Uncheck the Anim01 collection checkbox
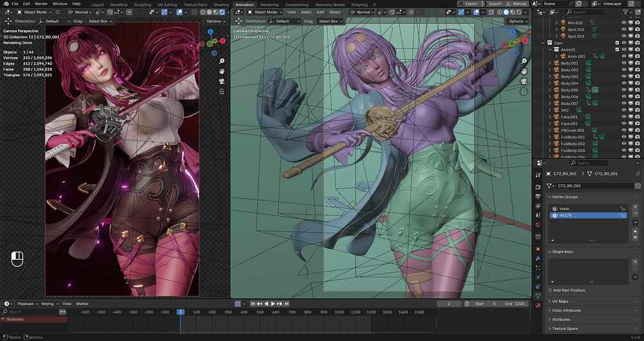This screenshot has height=341, width=644. coord(617,50)
